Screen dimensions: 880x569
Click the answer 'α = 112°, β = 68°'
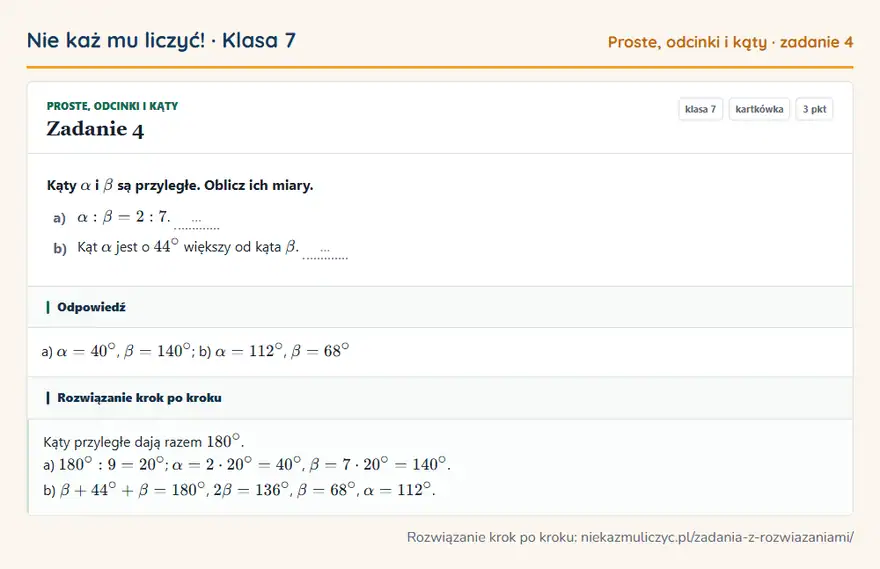(282, 351)
